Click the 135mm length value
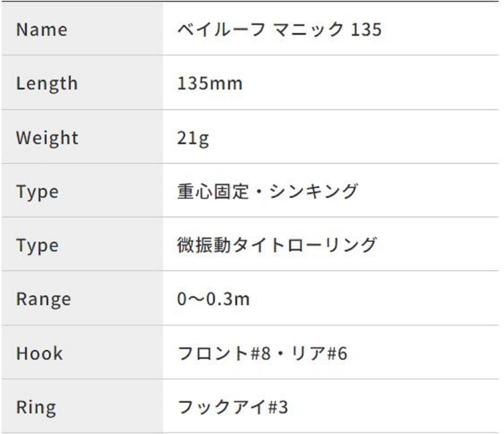Image resolution: width=504 pixels, height=434 pixels. click(210, 83)
